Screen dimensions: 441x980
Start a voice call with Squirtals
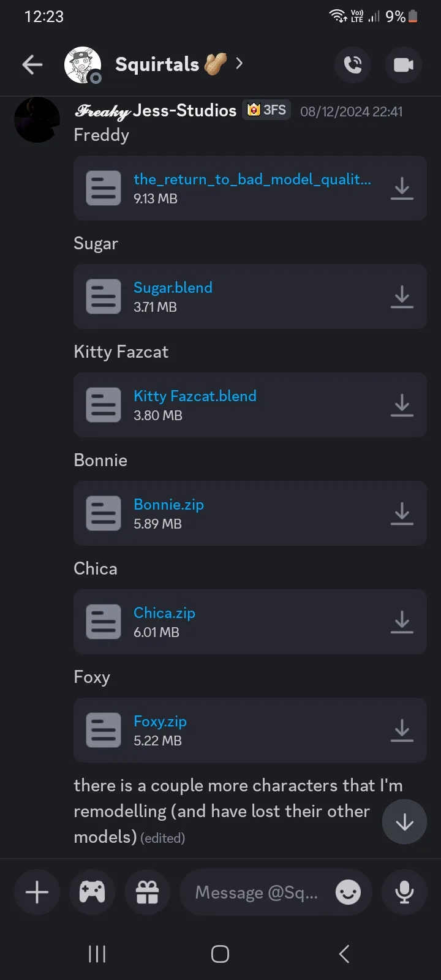353,64
